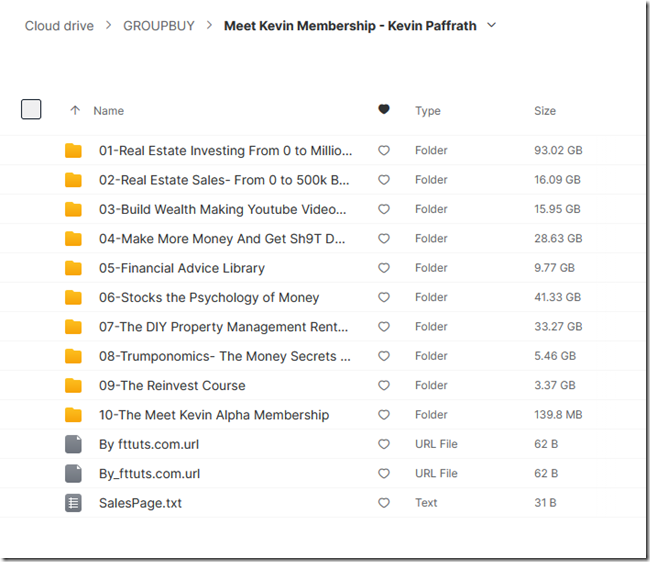Favorite the By fttuts.com.url file
The image size is (650, 562).
384,444
